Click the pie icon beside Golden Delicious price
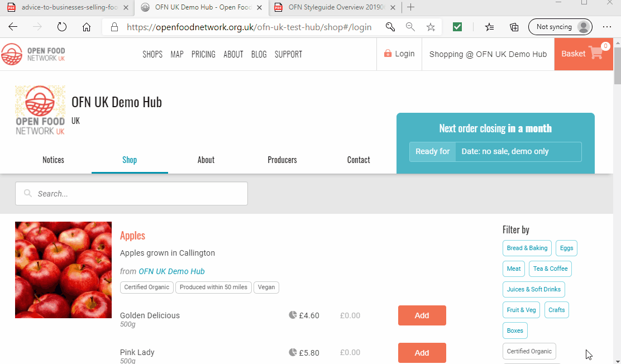The width and height of the screenshot is (621, 364). pos(293,315)
